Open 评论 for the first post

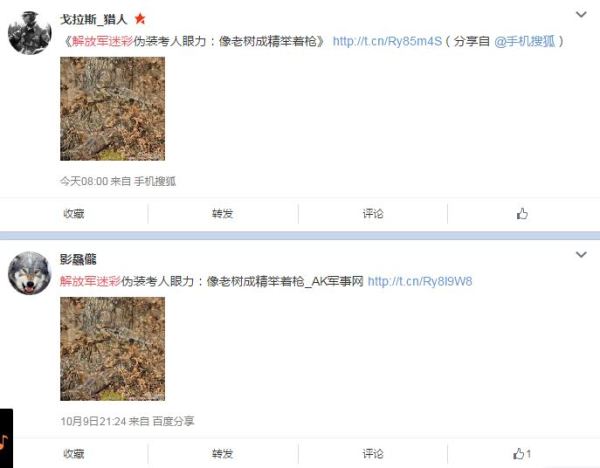(x=373, y=214)
